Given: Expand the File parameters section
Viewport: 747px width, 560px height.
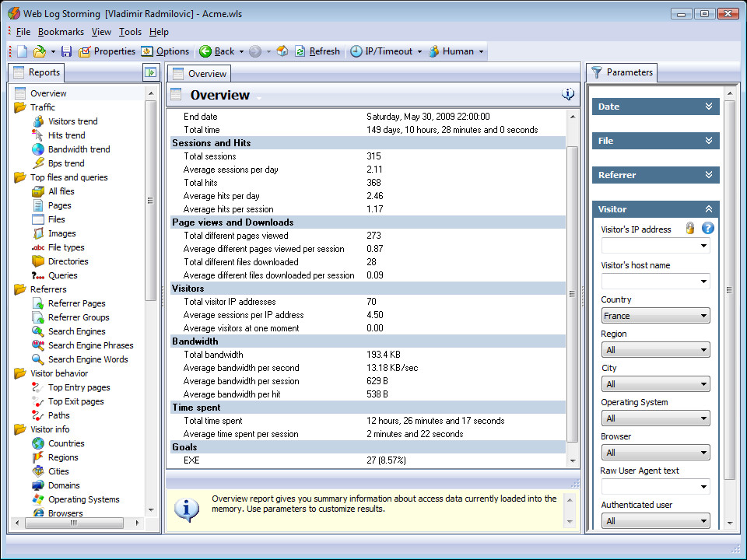Looking at the screenshot, I should coord(655,141).
